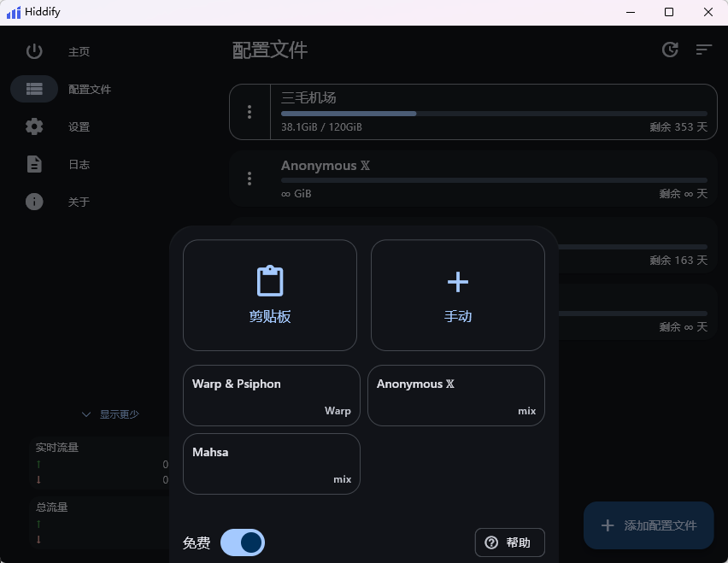Click total traffic upload green arrow
728x563 pixels.
pyautogui.click(x=38, y=524)
